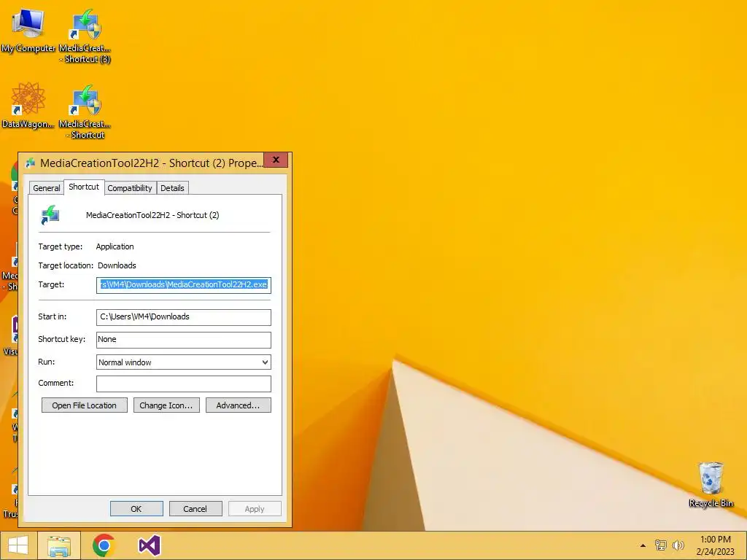The height and width of the screenshot is (560, 747).
Task: Open the Recycle Bin icon
Action: [x=711, y=484]
